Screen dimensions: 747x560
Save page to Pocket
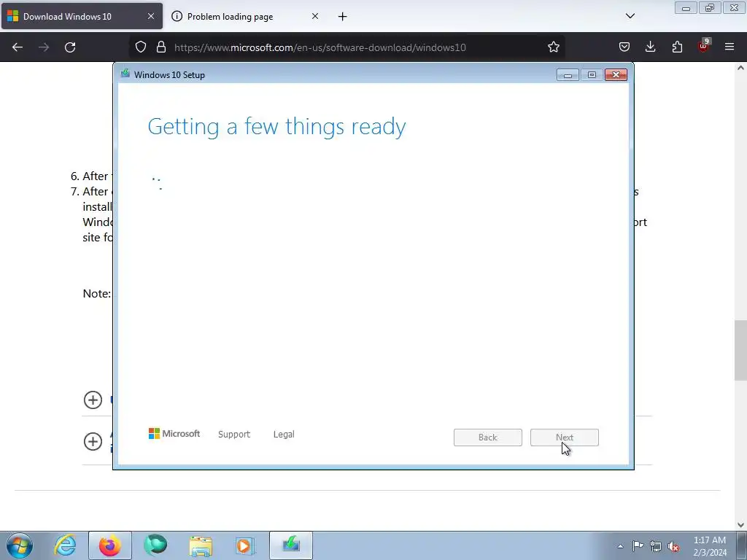pyautogui.click(x=624, y=47)
